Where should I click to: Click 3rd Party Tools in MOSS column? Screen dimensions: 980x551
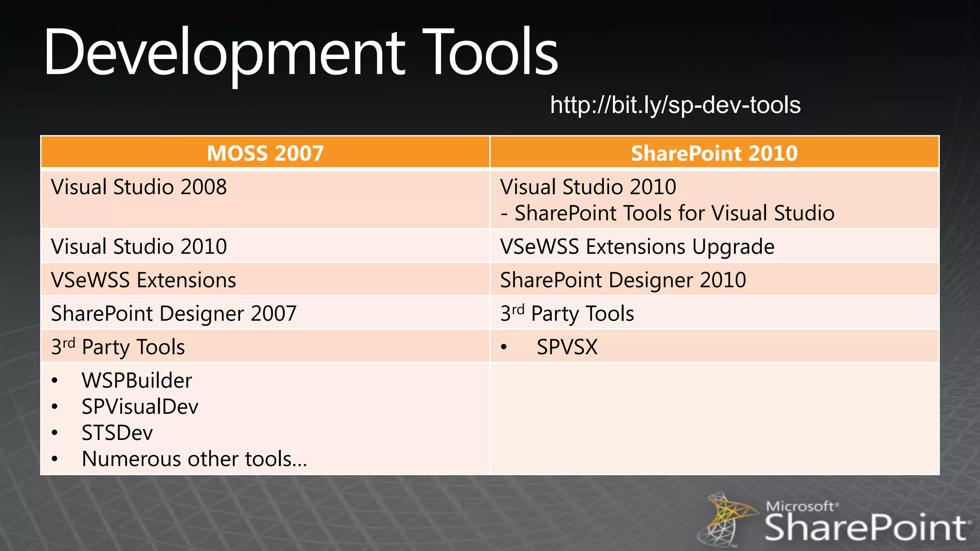118,347
